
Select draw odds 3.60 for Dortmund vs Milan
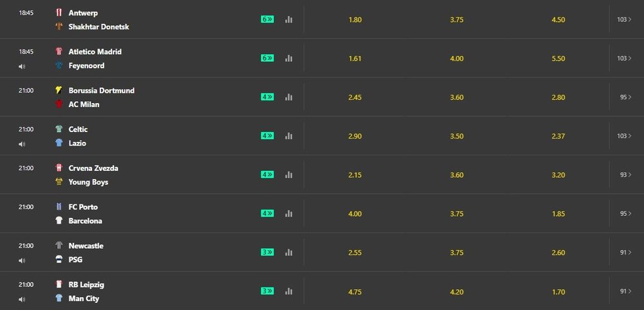tap(457, 97)
